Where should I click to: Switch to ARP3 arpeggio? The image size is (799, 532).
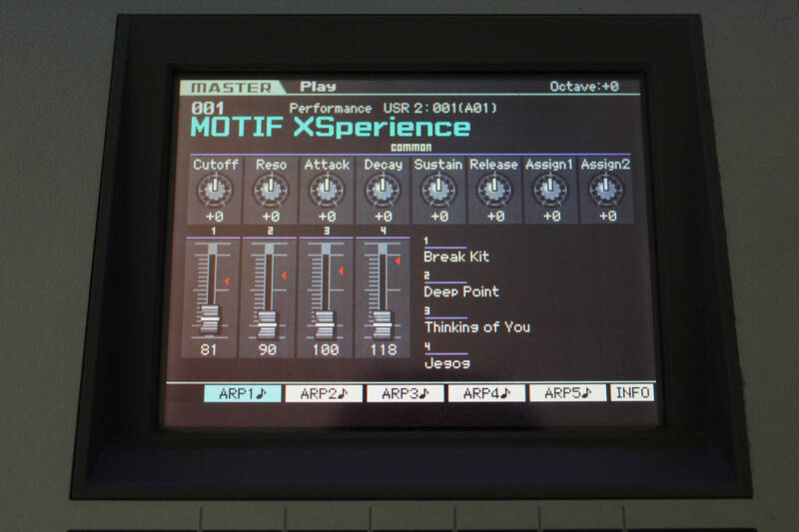[405, 393]
